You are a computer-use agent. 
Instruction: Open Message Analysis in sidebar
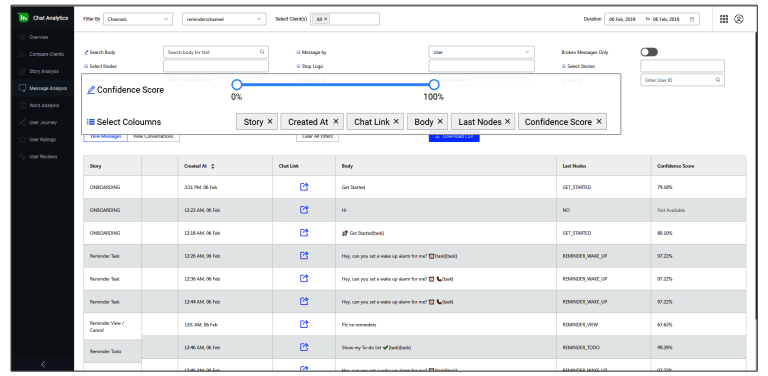click(42, 89)
